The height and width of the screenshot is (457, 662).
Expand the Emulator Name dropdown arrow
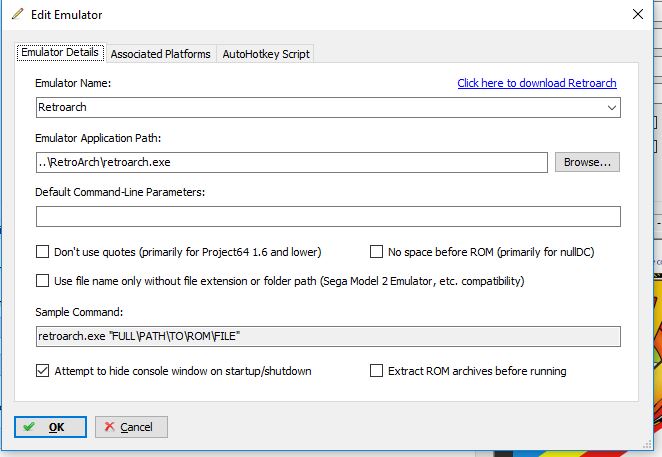(611, 108)
